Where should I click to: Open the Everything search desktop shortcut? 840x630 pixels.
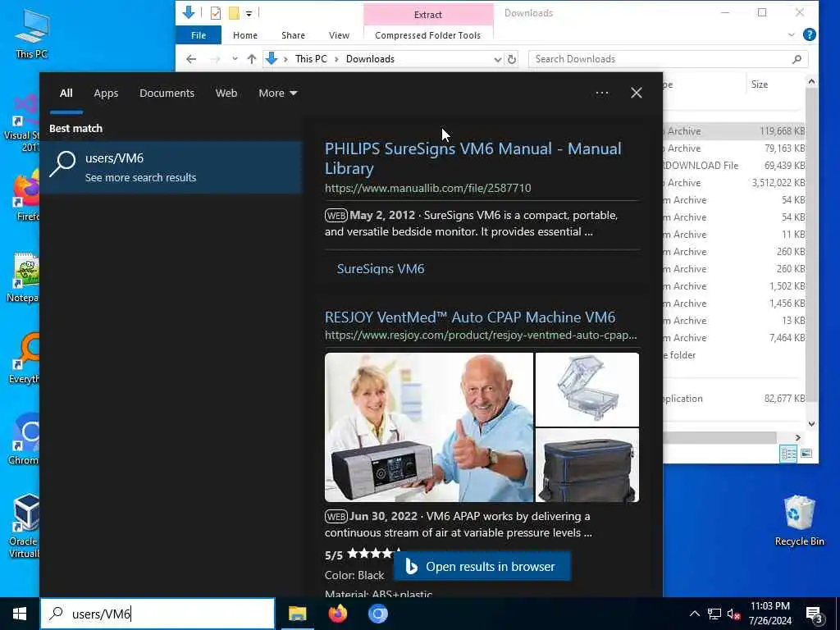[x=24, y=358]
